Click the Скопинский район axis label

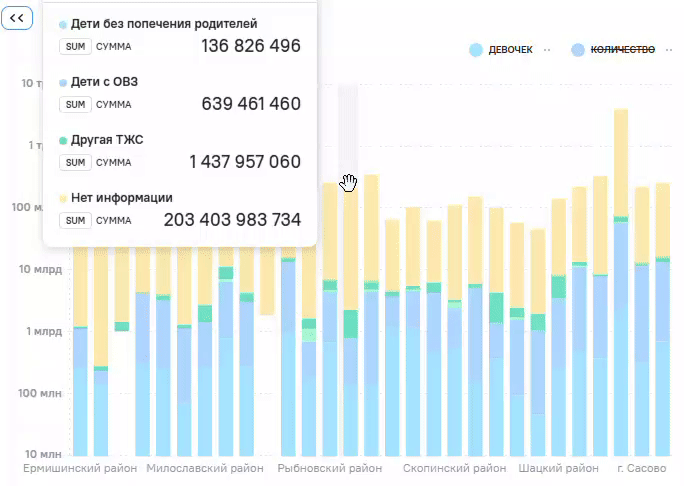coord(455,469)
